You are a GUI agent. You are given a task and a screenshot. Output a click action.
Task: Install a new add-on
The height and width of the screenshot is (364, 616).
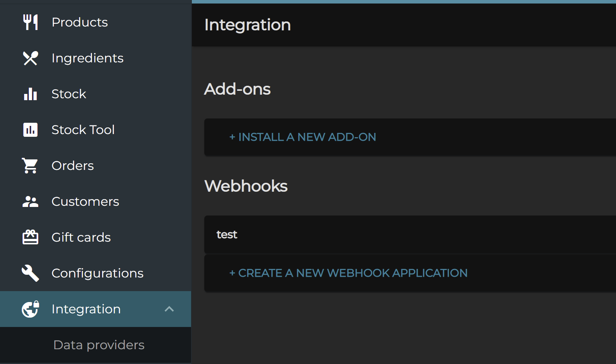pyautogui.click(x=303, y=137)
